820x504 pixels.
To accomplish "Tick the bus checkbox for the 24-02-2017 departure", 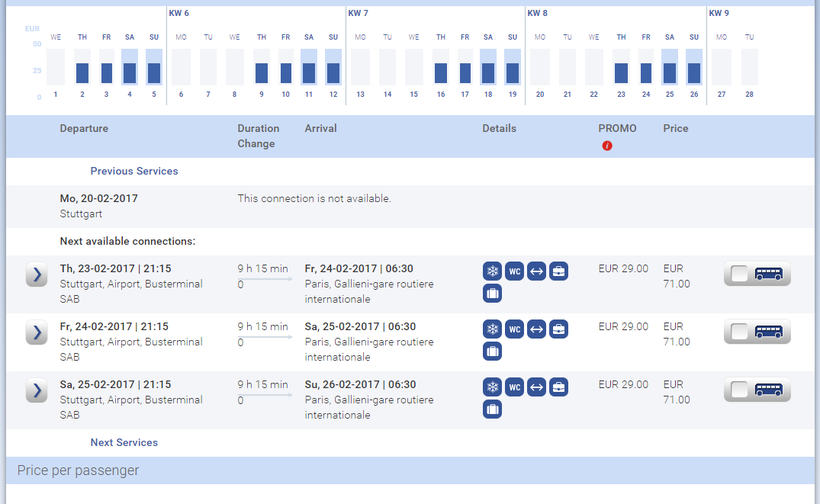I will coord(740,332).
